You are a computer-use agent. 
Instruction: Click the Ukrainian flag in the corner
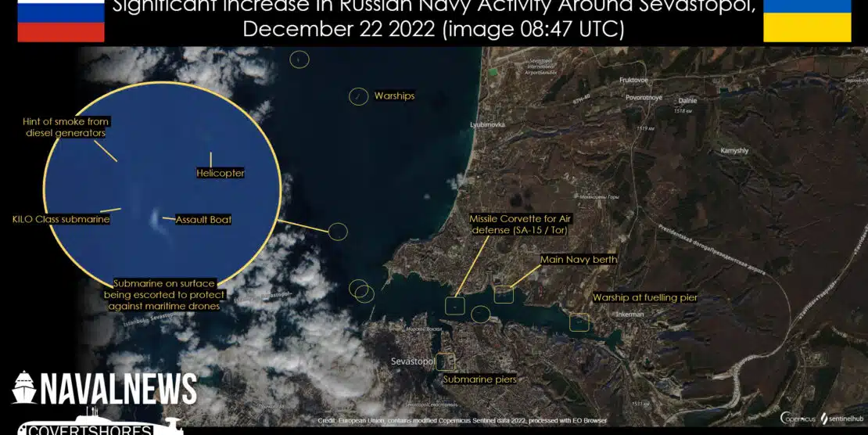(x=807, y=21)
